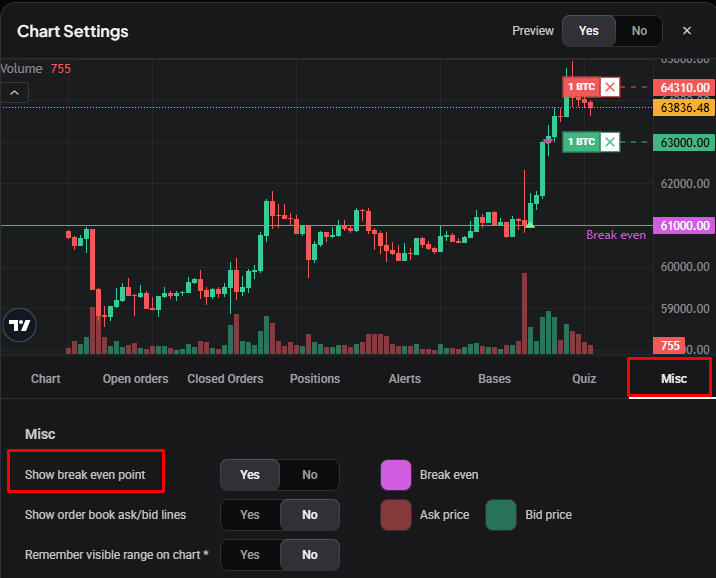This screenshot has width=716, height=578.
Task: Open the Break even purple color swatch
Action: 396,475
